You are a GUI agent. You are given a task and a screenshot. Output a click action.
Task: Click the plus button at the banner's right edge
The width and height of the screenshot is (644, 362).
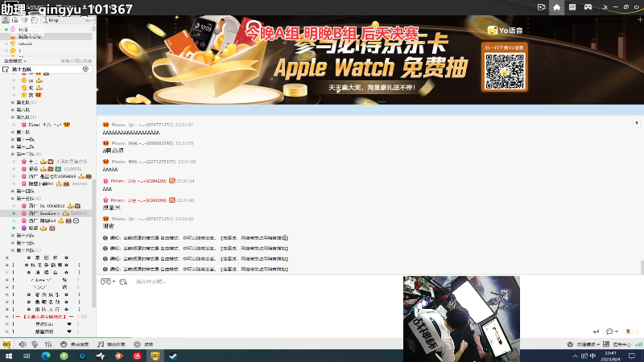coord(639,19)
